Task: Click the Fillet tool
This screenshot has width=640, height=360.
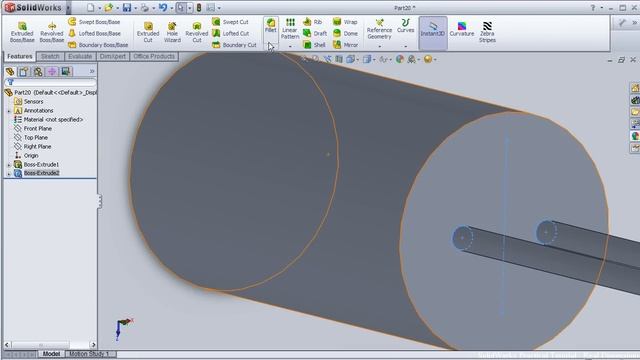Action: (x=271, y=25)
